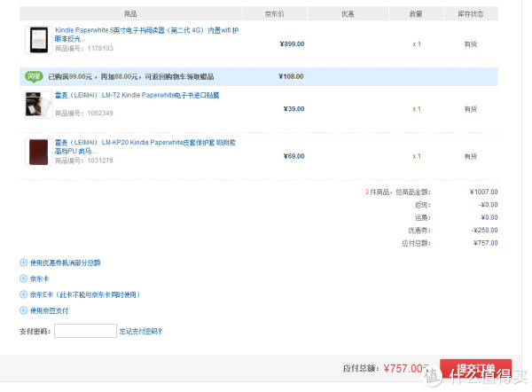This screenshot has height=392, width=532.
Task: Click the ¥108.00 promotion subtotal
Action: pos(291,76)
